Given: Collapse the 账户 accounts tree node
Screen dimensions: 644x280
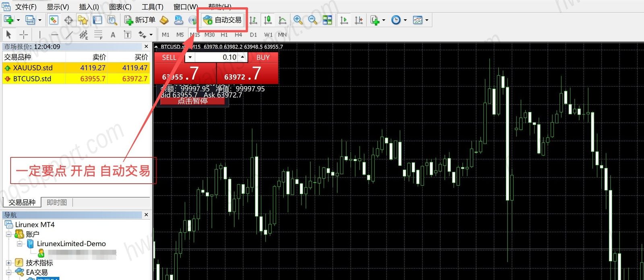Looking at the screenshot, I should click(8, 234).
